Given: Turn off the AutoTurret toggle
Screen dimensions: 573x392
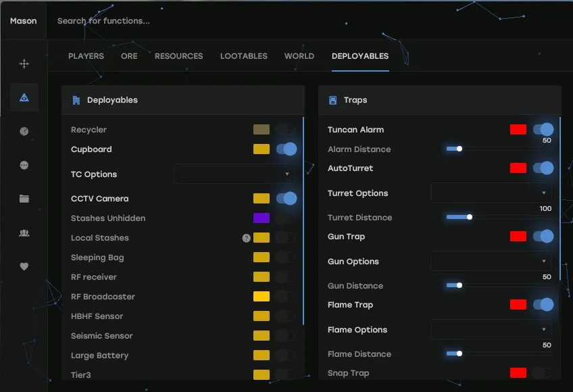Looking at the screenshot, I should click(543, 168).
